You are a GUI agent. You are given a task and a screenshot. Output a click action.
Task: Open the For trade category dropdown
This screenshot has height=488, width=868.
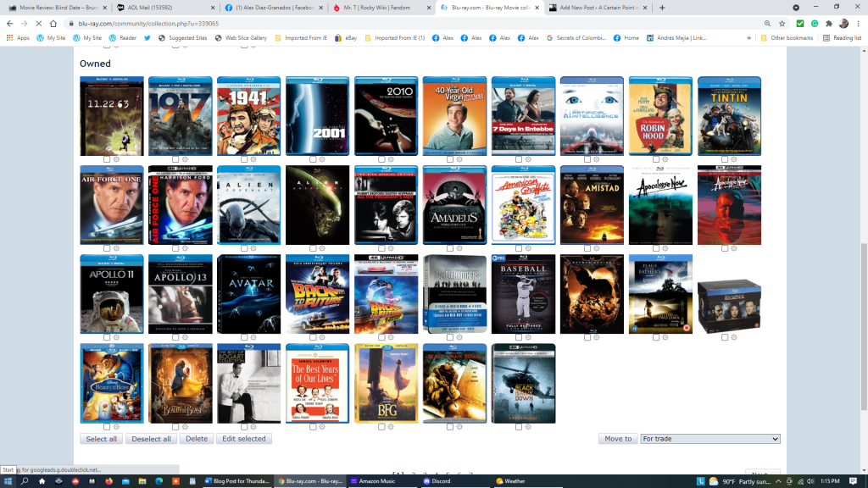(x=709, y=439)
